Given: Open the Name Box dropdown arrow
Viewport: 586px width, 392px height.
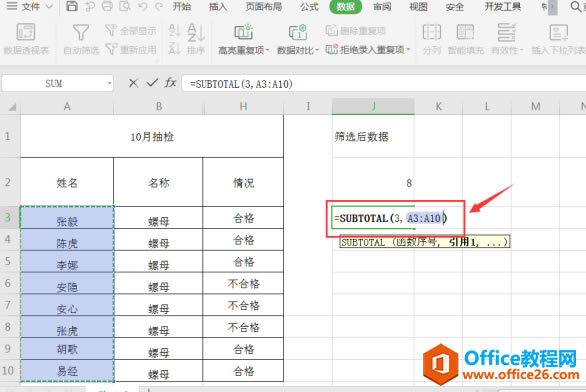Looking at the screenshot, I should point(110,83).
